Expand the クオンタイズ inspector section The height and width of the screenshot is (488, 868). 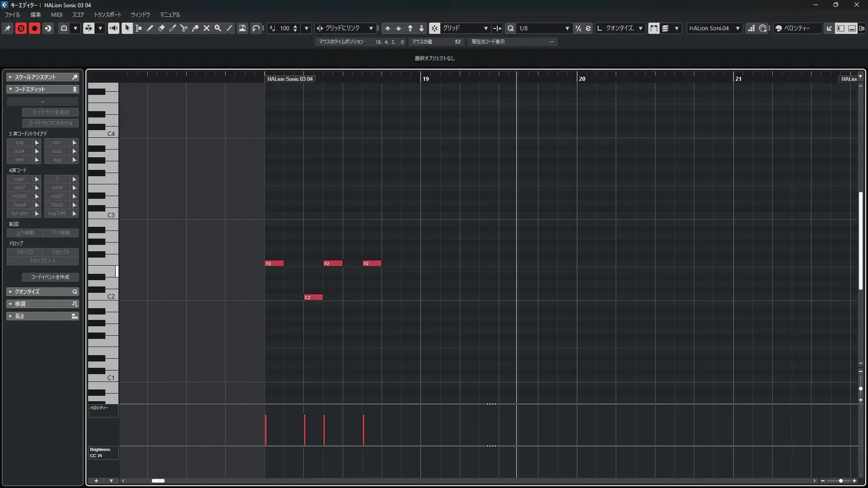click(27, 292)
